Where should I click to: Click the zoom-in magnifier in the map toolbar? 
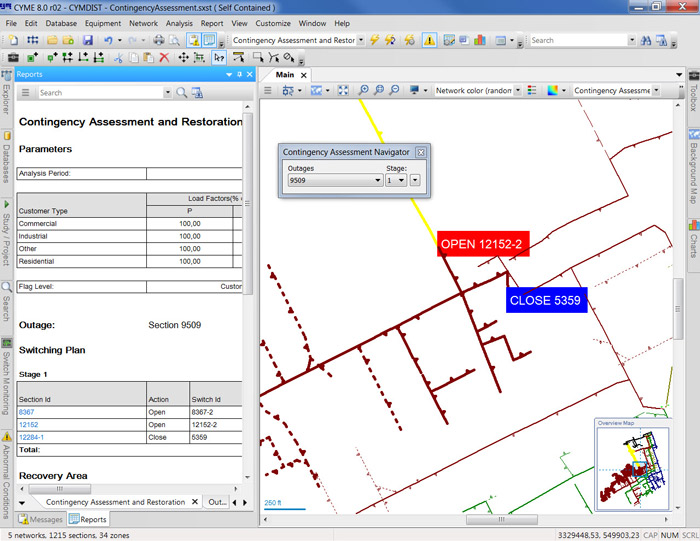click(363, 91)
